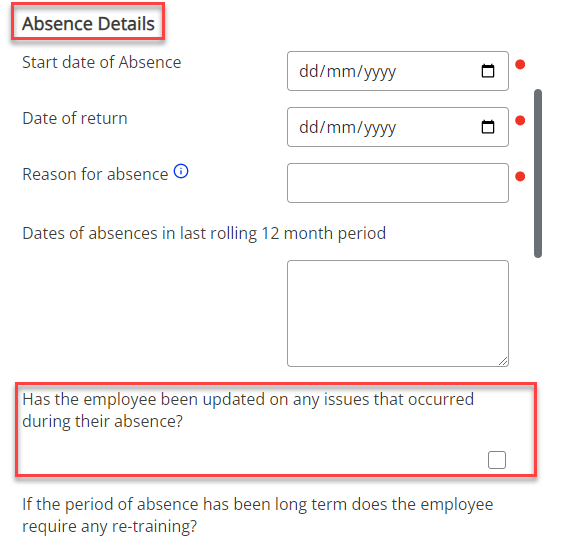The image size is (567, 551).
Task: Click red required dot next to Date of return
Action: [x=520, y=120]
